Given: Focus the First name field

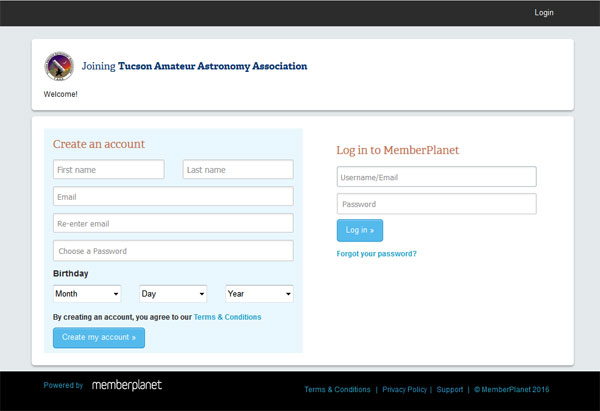Looking at the screenshot, I should click(x=109, y=170).
